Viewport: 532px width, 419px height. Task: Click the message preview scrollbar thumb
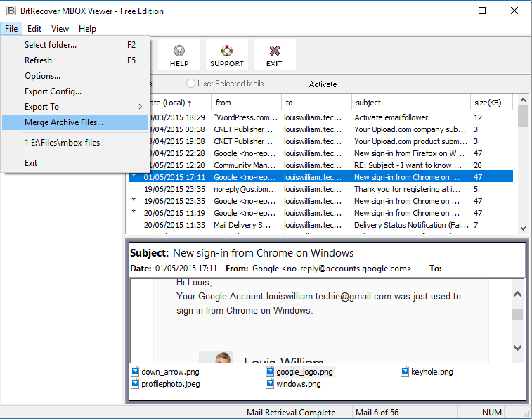coord(517,314)
